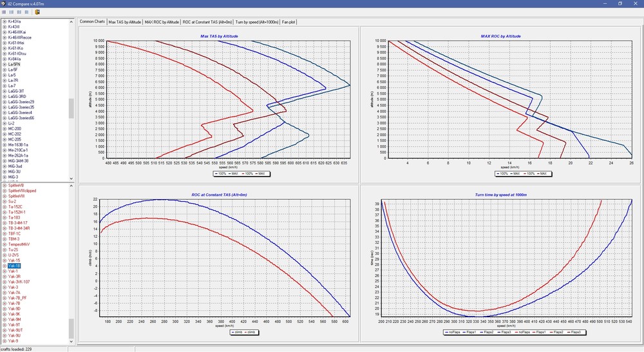Switch to the Common Charts tab
The image size is (644, 352).
coord(92,21)
